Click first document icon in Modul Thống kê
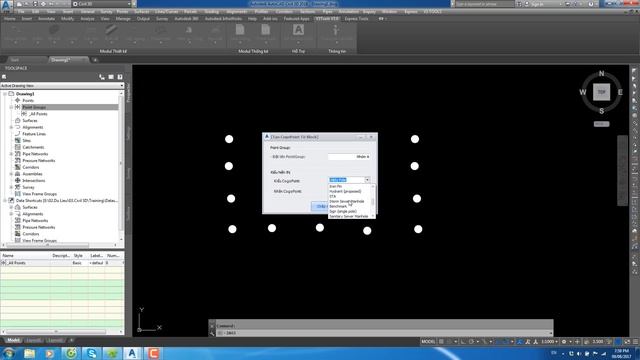The height and width of the screenshot is (360, 640). coord(240,30)
